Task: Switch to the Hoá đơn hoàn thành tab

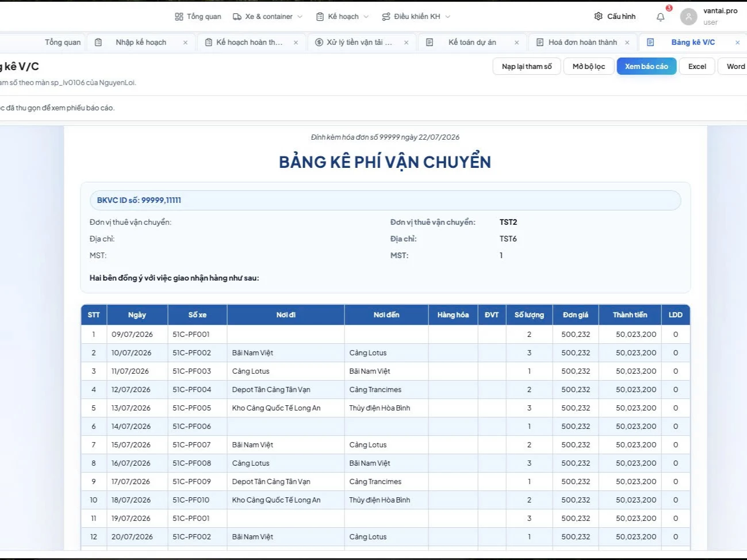Action: (x=582, y=43)
